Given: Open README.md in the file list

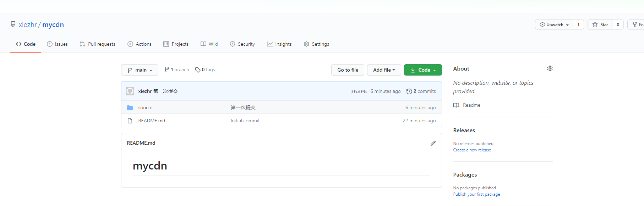Looking at the screenshot, I should (x=152, y=121).
